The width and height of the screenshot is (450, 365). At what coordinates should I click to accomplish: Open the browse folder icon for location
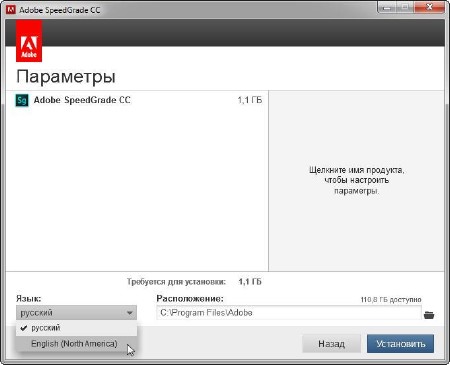coord(429,314)
